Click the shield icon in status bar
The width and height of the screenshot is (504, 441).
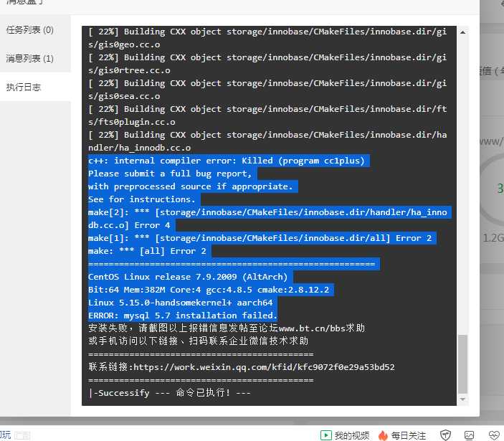click(x=445, y=435)
